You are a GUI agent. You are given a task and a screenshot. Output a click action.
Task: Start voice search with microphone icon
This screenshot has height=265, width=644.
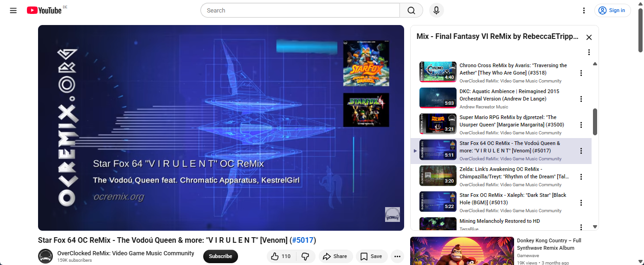(436, 10)
